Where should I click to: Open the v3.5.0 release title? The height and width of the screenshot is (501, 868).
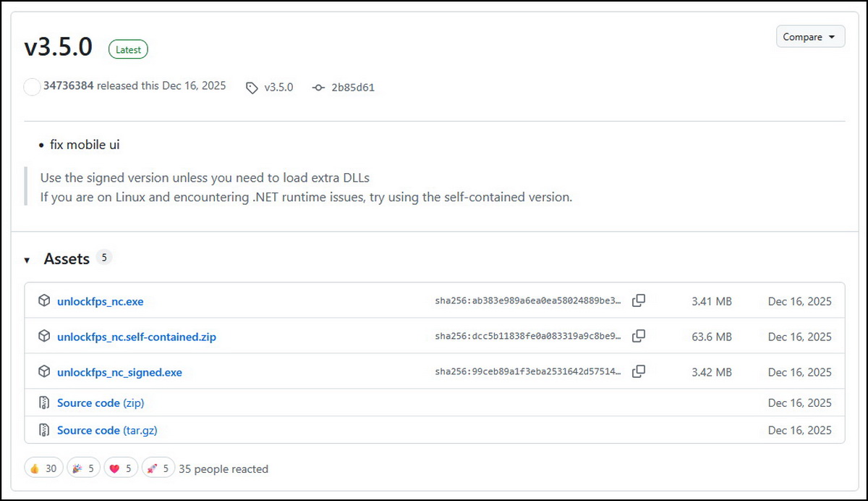tap(59, 47)
